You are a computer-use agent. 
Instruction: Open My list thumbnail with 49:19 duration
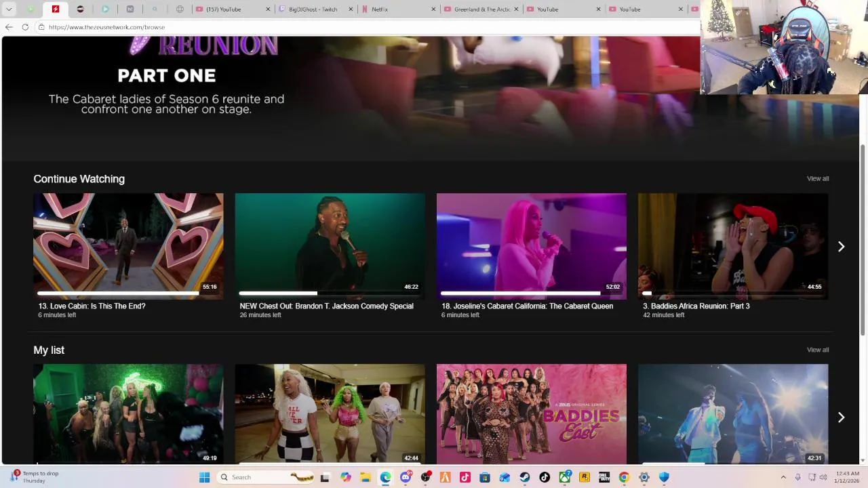point(128,414)
